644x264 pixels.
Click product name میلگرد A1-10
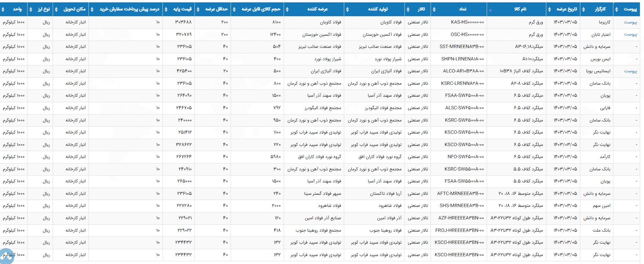tap(532, 59)
